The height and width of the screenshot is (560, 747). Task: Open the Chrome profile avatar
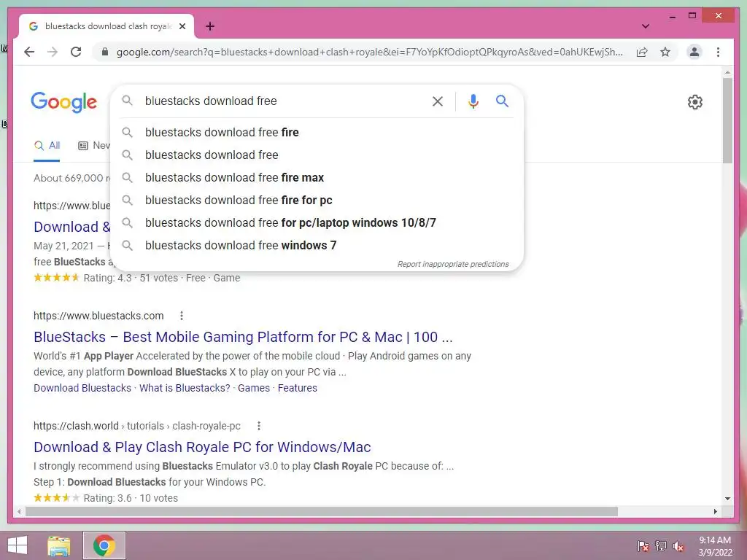click(694, 52)
